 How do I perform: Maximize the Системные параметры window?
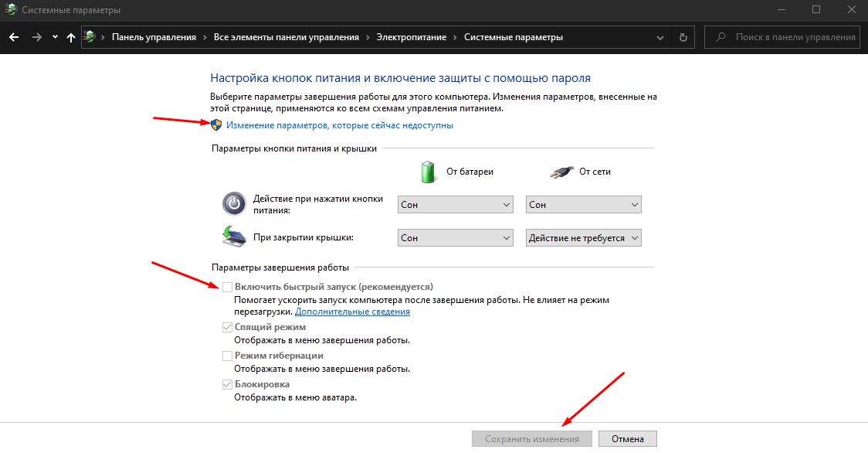point(816,10)
